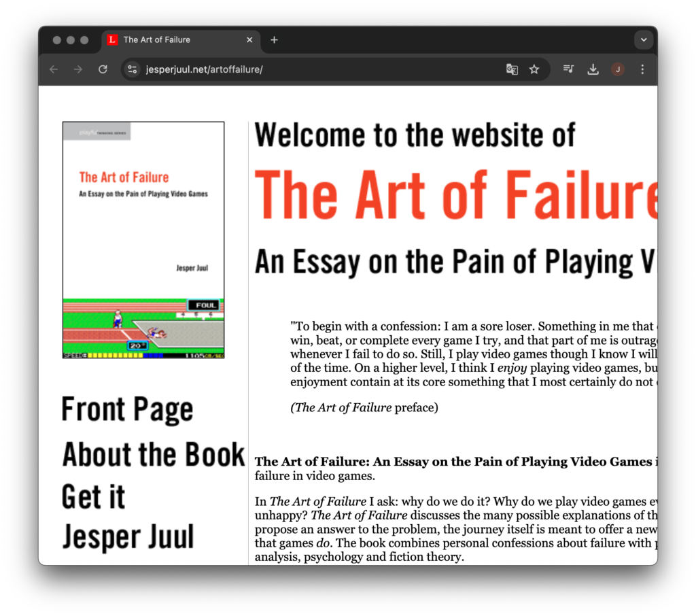Select The Art of Failure tab
Viewport: 696px width, 616px height.
(170, 40)
